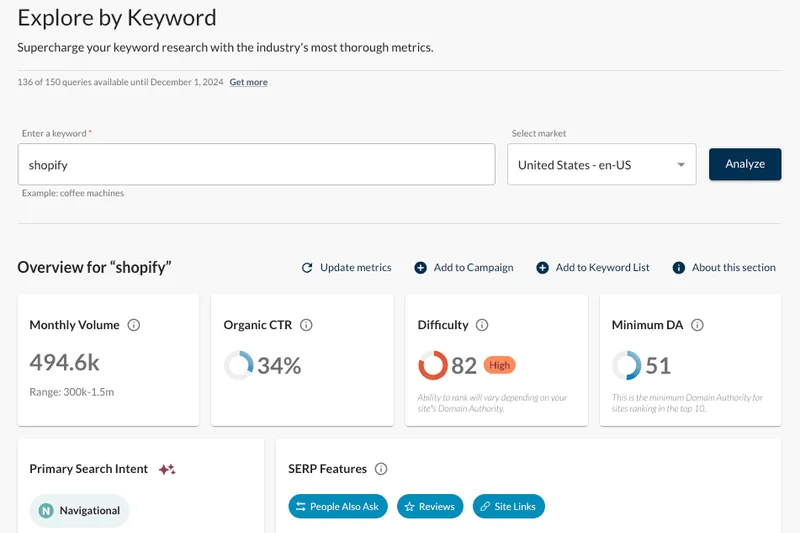Click the plus icon for Add to Keyword List
This screenshot has width=800, height=533.
542,268
